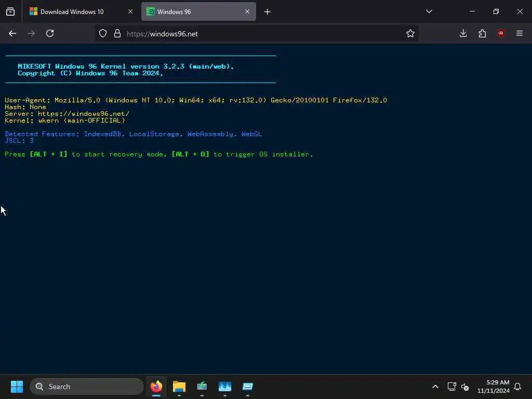Screen dimensions: 532x399
Task: Activate Firefox in the taskbar
Action: pyautogui.click(x=156, y=387)
